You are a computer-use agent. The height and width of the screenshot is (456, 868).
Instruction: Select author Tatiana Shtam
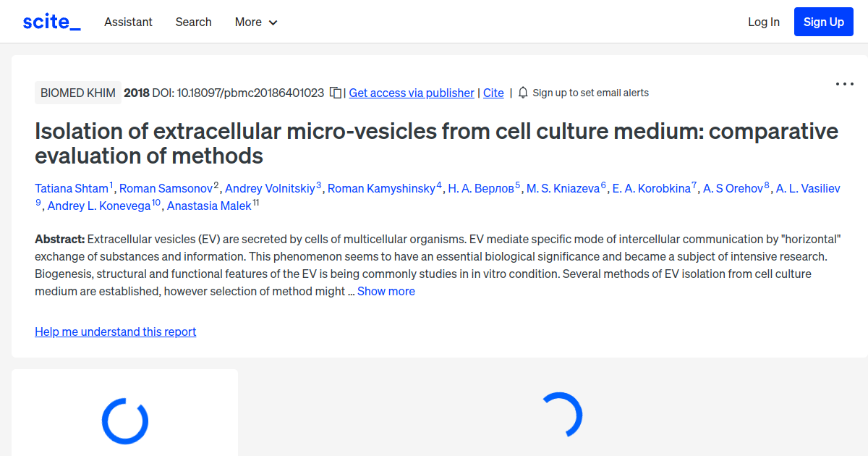point(72,188)
